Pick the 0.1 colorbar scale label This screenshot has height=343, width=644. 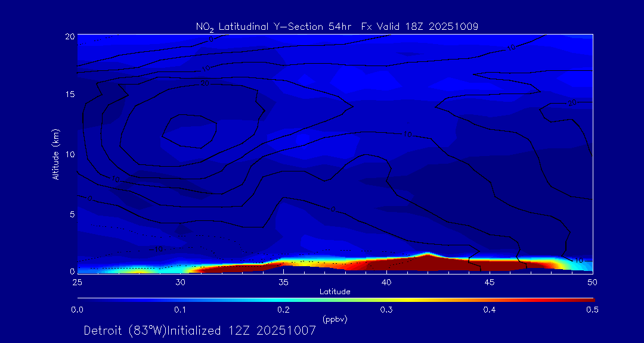coord(180,310)
